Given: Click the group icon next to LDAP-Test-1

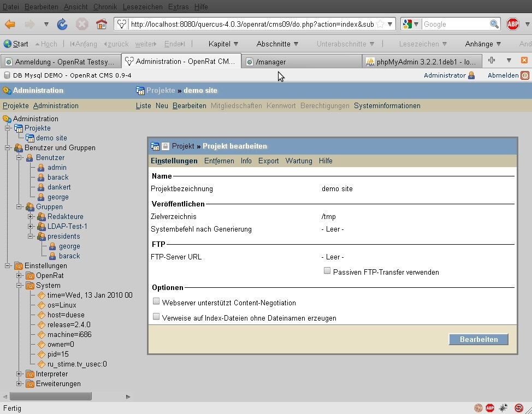Looking at the screenshot, I should pos(42,226).
